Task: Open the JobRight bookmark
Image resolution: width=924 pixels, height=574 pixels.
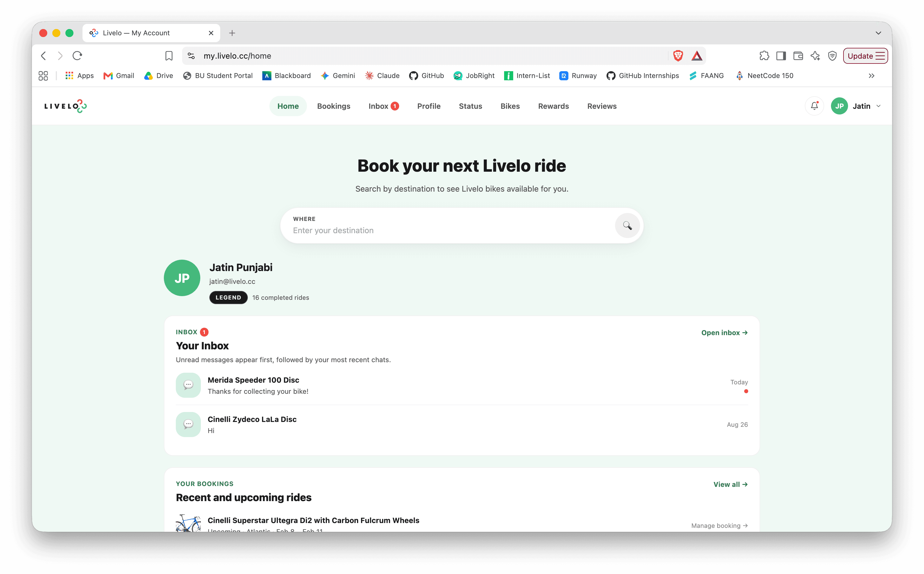Action: (x=474, y=75)
